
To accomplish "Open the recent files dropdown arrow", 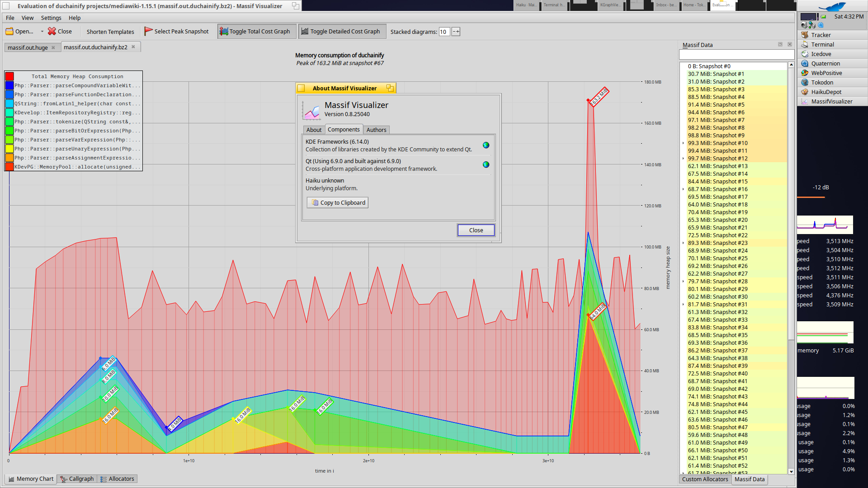I will click(x=42, y=32).
